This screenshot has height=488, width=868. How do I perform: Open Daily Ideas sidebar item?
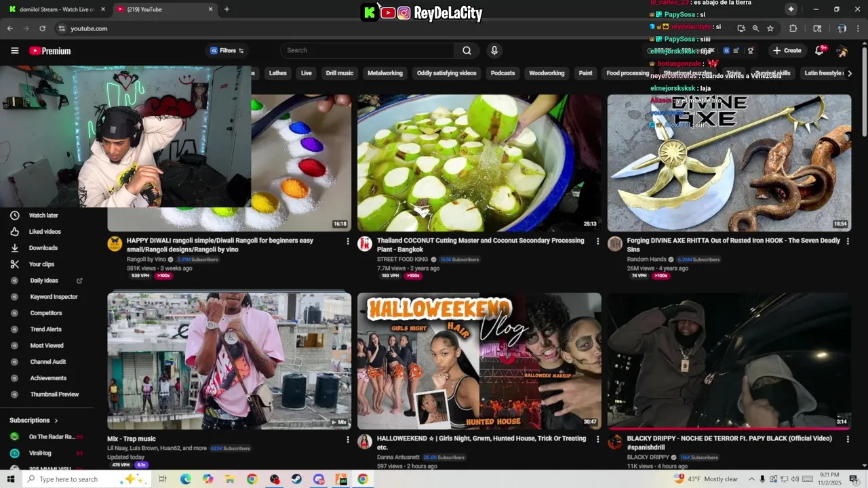pyautogui.click(x=44, y=281)
